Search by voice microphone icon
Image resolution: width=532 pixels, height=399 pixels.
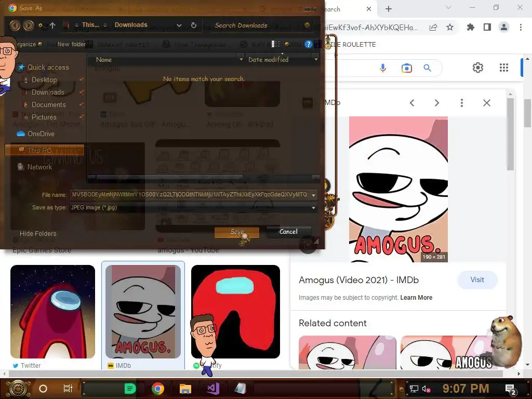click(383, 68)
